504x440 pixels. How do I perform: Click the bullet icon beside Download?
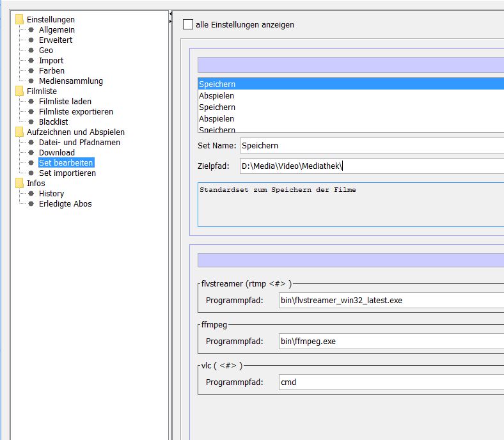pyautogui.click(x=31, y=153)
